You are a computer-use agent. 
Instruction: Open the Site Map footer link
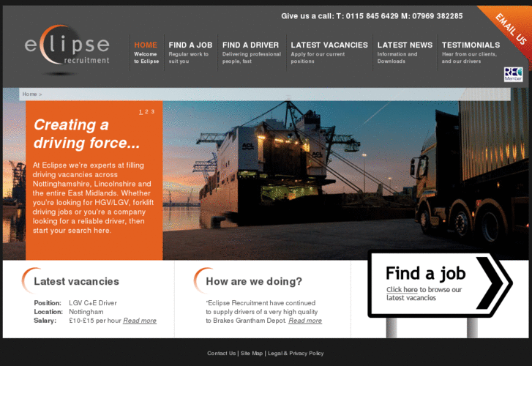[x=252, y=353]
